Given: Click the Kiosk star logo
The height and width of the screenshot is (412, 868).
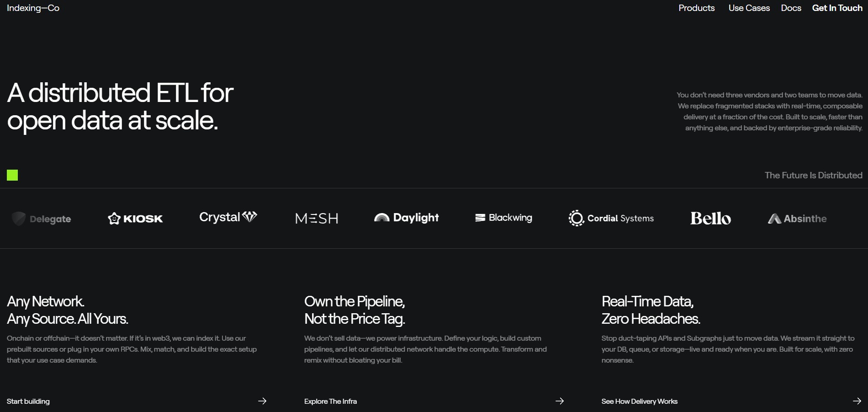Looking at the screenshot, I should (x=135, y=219).
